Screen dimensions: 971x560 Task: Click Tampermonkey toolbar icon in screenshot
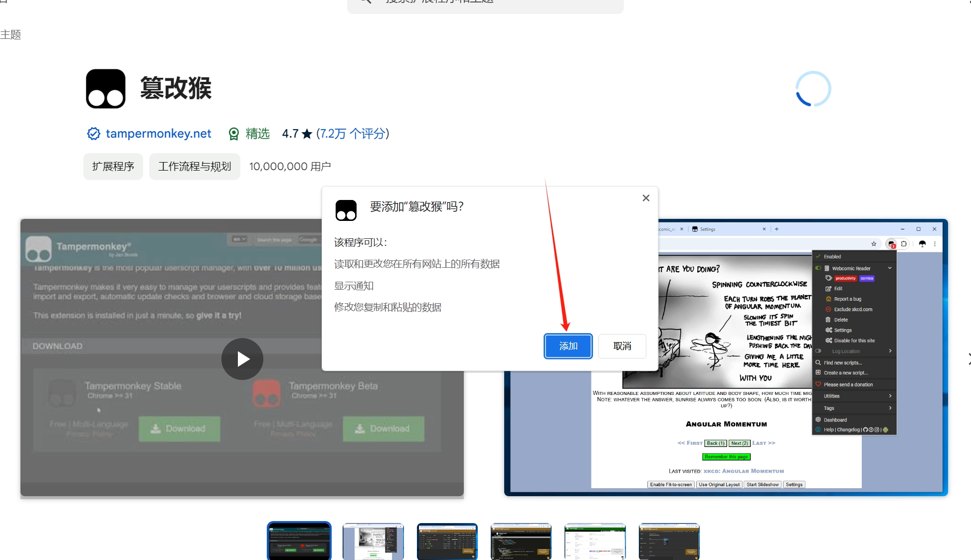coord(891,244)
